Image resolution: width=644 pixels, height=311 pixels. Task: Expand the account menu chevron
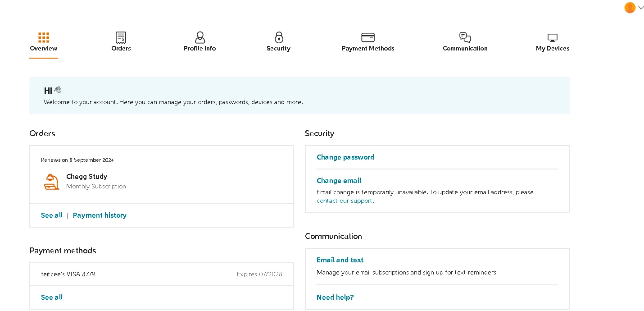(641, 7)
